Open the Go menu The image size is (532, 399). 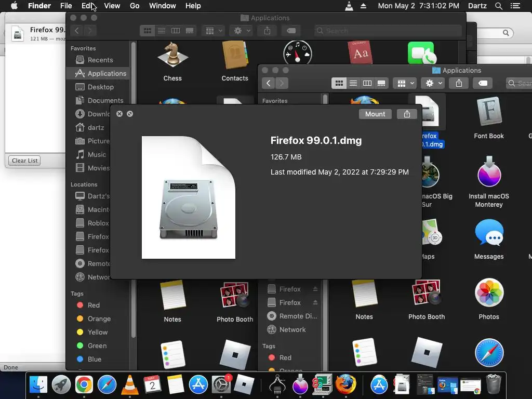(x=135, y=6)
